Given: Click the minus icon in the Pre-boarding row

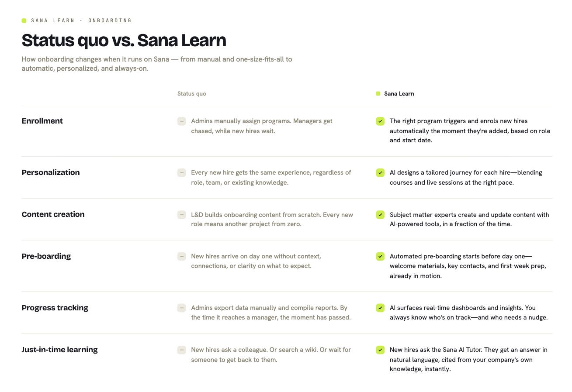Looking at the screenshot, I should 182,256.
